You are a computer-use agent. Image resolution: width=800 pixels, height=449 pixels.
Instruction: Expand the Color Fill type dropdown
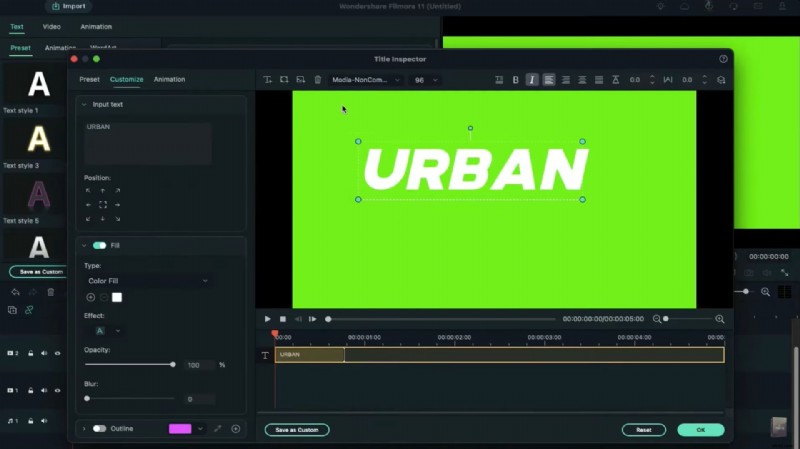147,281
